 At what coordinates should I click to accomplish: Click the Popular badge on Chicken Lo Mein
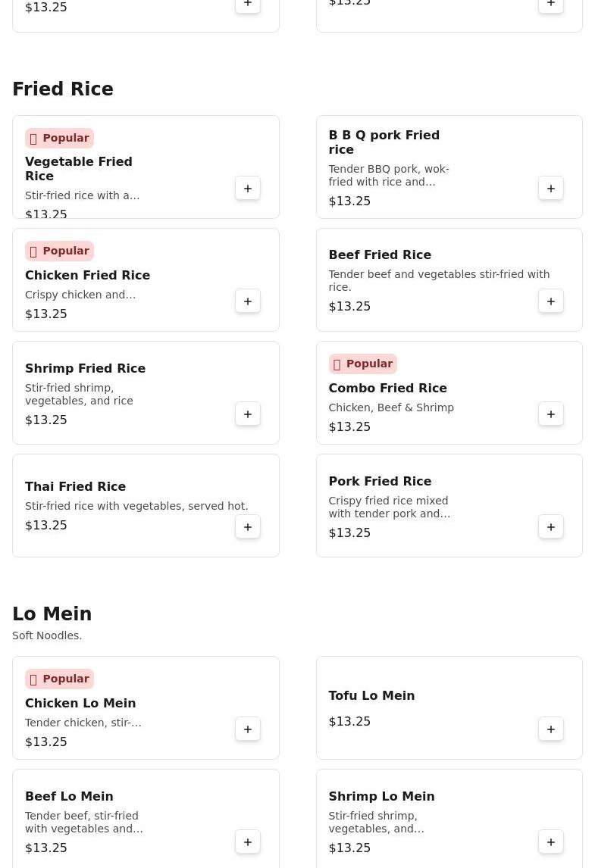(59, 679)
